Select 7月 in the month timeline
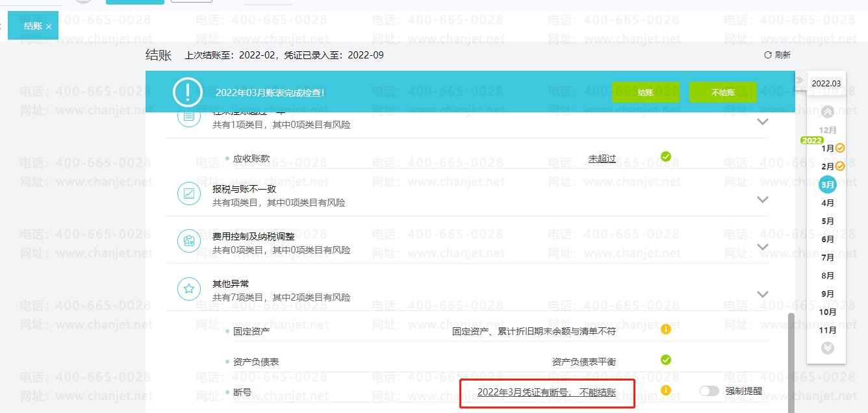The height and width of the screenshot is (413, 868). [x=828, y=257]
